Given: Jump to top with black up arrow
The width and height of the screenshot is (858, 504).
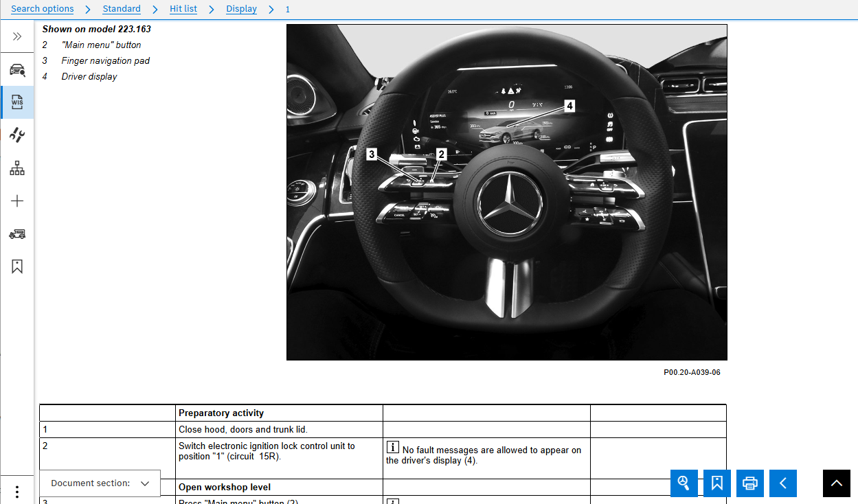Looking at the screenshot, I should click(x=837, y=483).
